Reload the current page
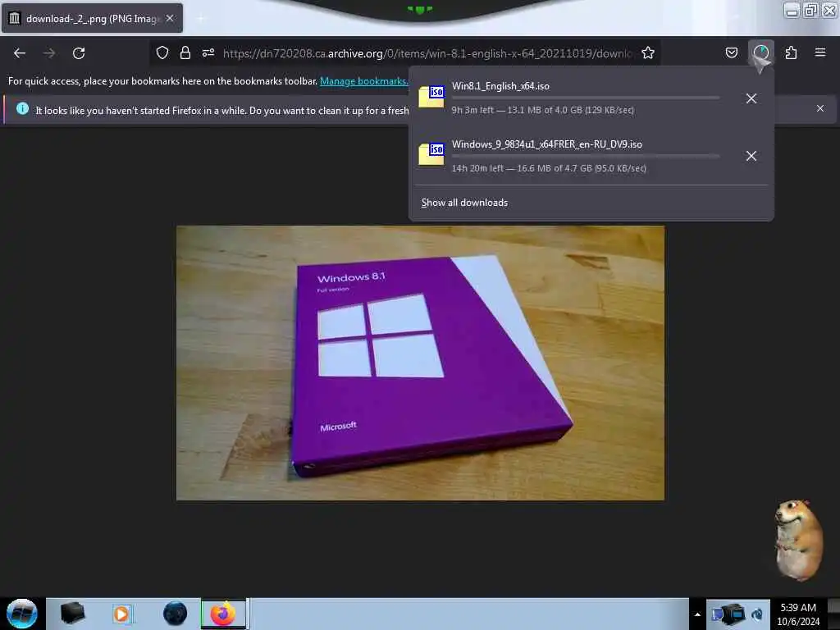 (x=79, y=53)
